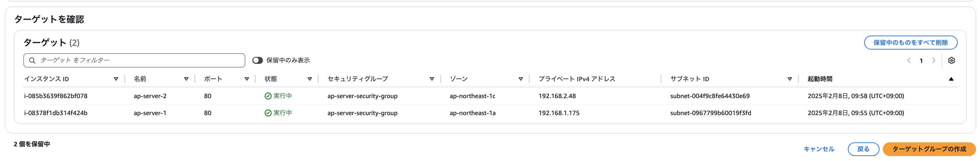The width and height of the screenshot is (980, 161).
Task: Click launch time 09:55 (UTC+09:00)
Action: coord(856,113)
